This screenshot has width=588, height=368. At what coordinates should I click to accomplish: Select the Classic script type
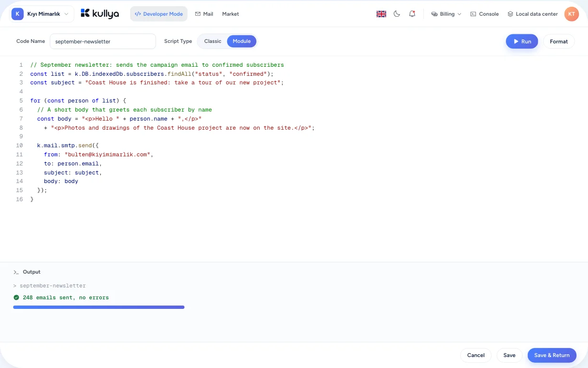(x=213, y=41)
